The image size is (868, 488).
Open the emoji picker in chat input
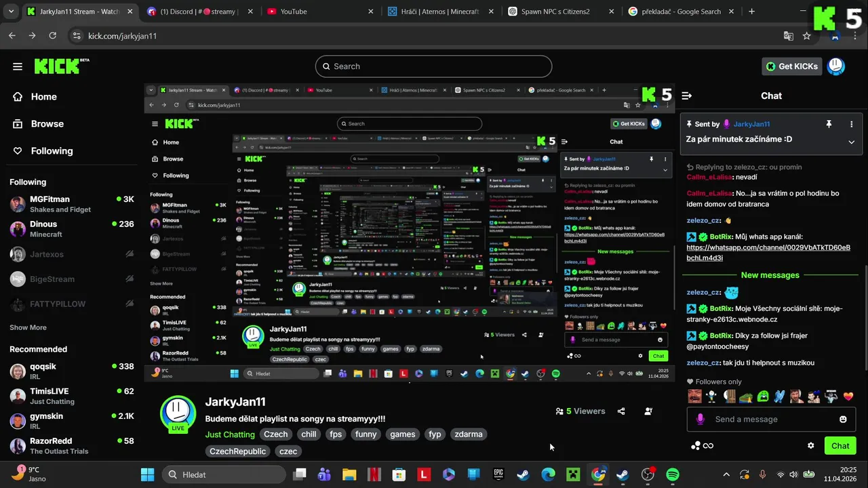pos(843,420)
